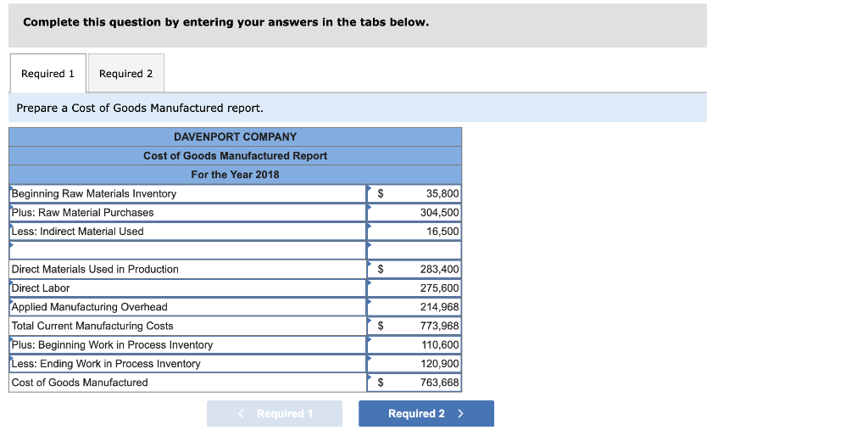868x447 pixels.
Task: Open the Less: Indirect Material Used dropdown cell
Action: pyautogui.click(x=188, y=232)
